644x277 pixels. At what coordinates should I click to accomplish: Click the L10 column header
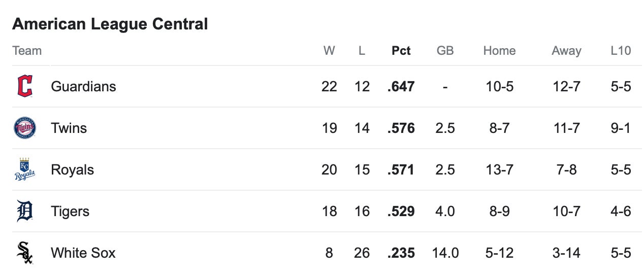pyautogui.click(x=621, y=51)
